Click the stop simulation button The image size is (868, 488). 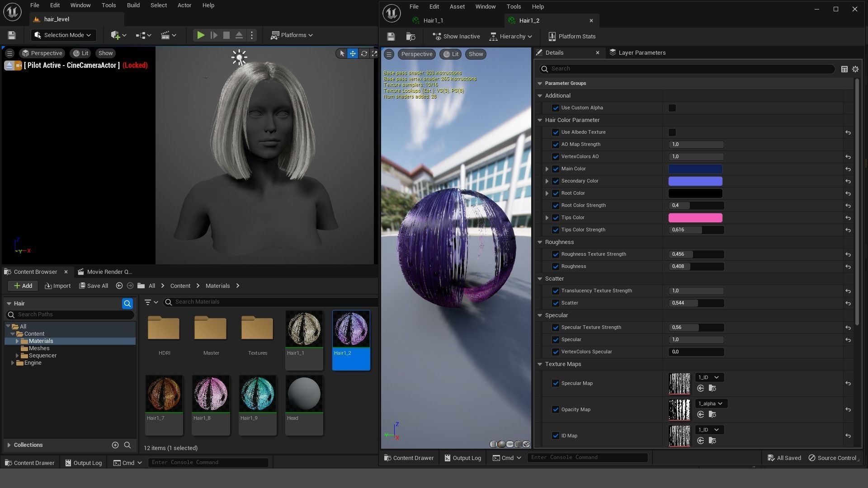click(226, 35)
